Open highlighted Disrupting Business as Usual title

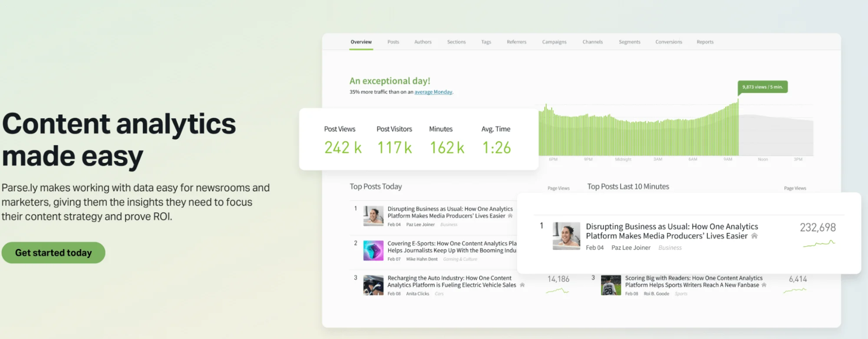point(672,231)
